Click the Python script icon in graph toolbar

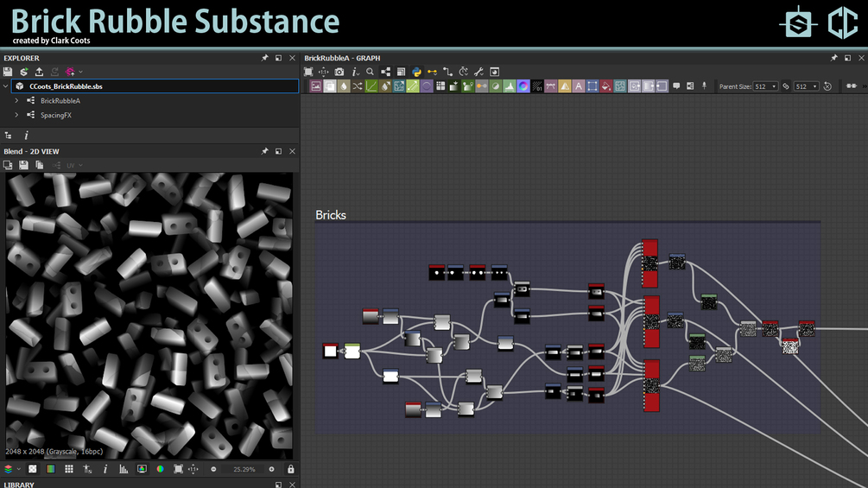click(416, 72)
